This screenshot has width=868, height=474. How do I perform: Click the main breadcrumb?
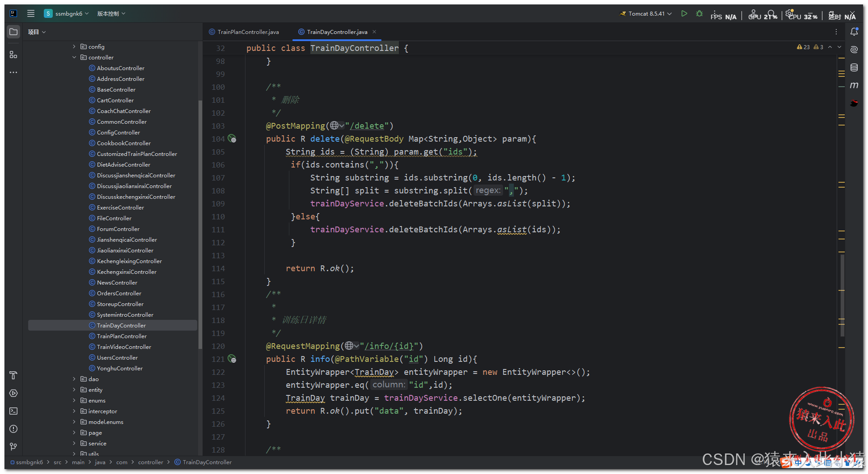click(x=78, y=462)
